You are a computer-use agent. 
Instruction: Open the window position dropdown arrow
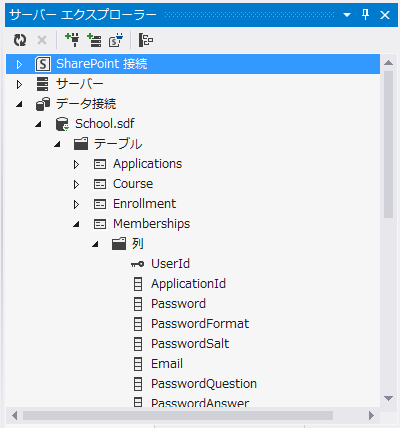point(347,15)
